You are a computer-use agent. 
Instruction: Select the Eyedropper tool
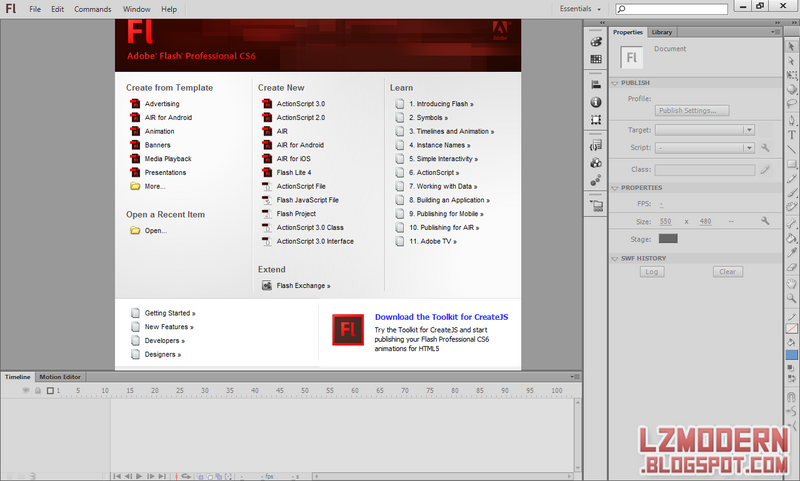(791, 252)
